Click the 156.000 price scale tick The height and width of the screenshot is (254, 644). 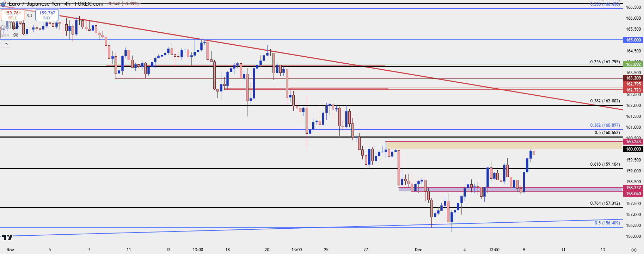[x=633, y=236]
